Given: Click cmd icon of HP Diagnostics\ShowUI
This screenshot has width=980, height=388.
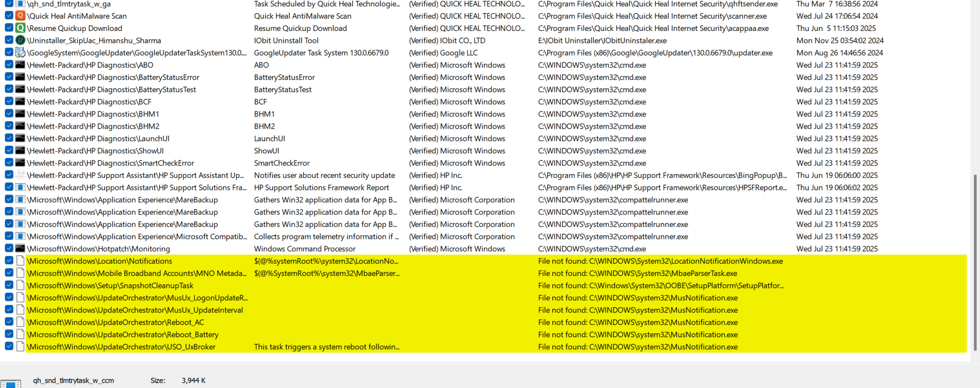Looking at the screenshot, I should (x=20, y=151).
